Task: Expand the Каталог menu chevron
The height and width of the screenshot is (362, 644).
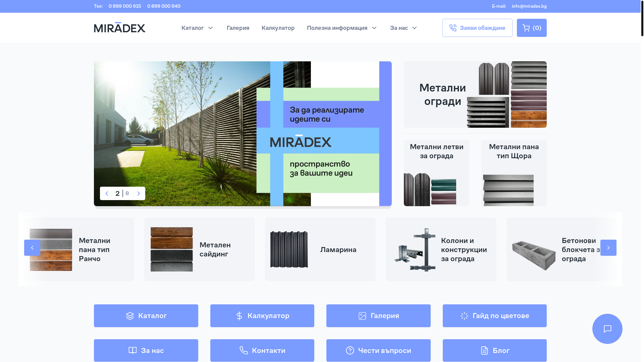Action: [x=211, y=28]
